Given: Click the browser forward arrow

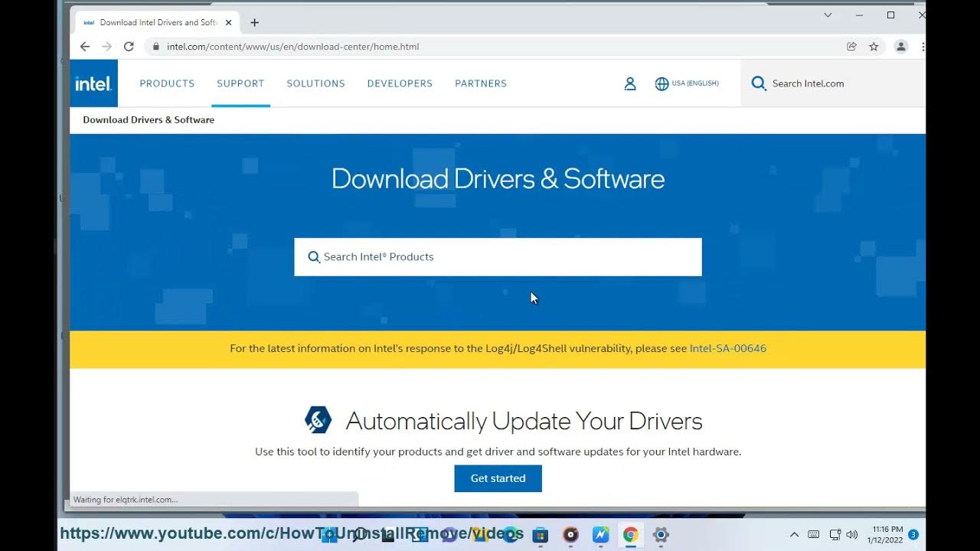Looking at the screenshot, I should [x=106, y=47].
